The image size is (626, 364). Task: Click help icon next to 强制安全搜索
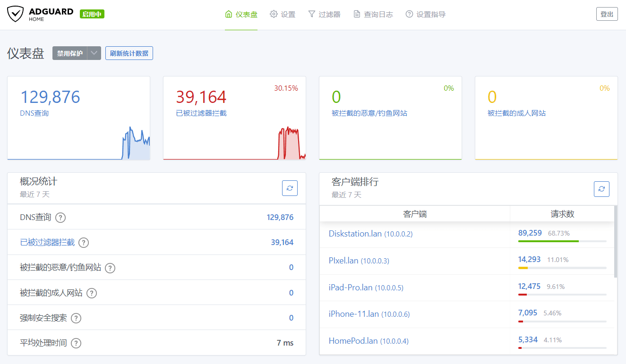(x=76, y=318)
